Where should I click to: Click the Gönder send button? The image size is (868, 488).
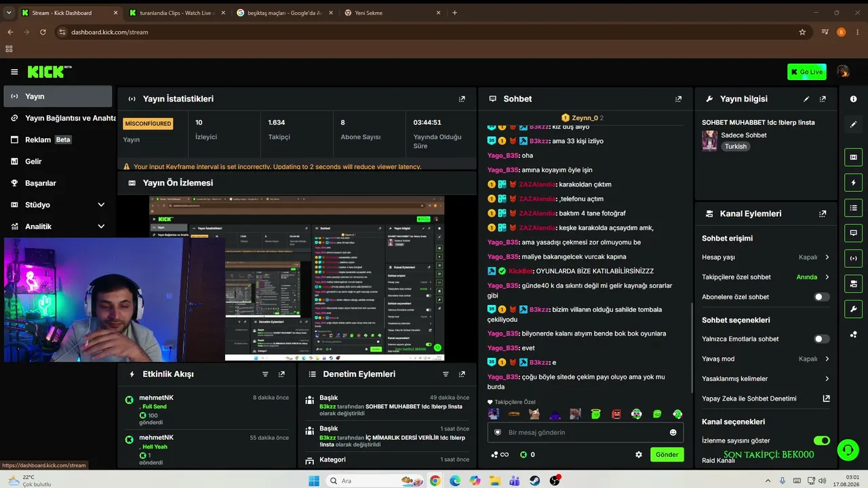(667, 455)
